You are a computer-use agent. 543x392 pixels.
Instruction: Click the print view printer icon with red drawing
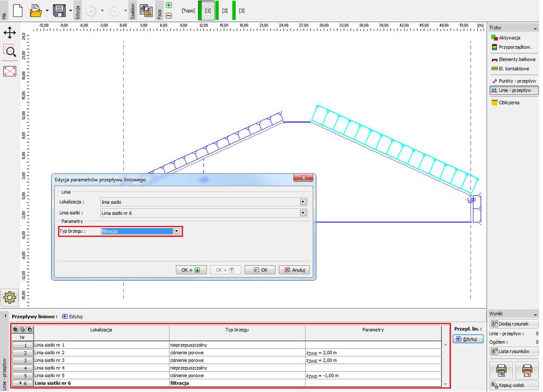(527, 370)
